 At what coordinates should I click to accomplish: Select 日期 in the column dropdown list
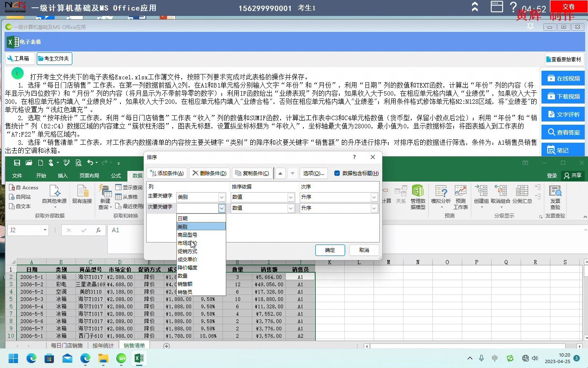point(201,218)
